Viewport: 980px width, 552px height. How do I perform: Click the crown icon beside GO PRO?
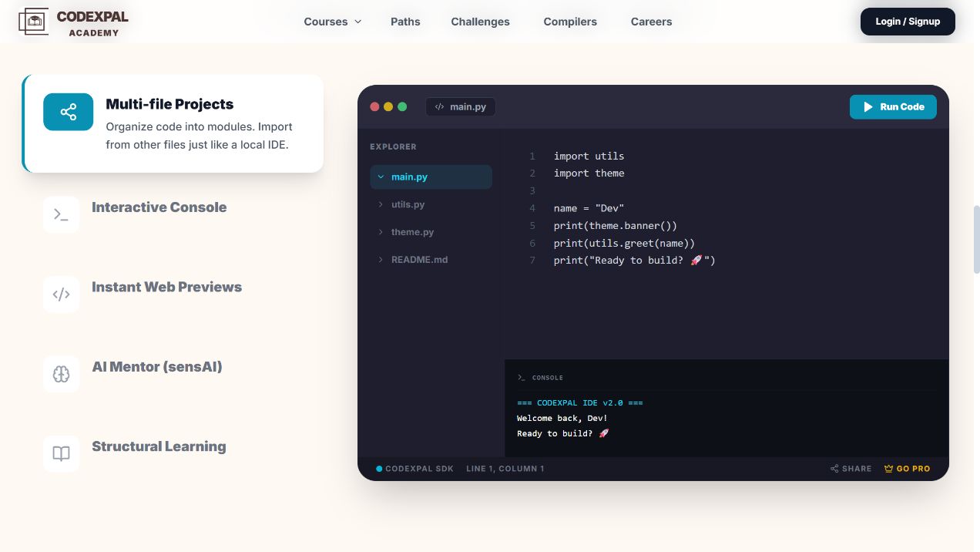coord(888,469)
